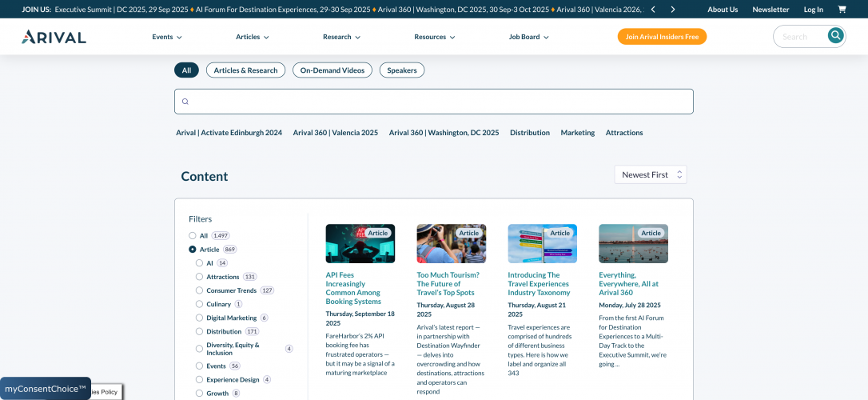
Task: Click Arival 360 | Washington, DC 2025 tag below search
Action: 444,133
